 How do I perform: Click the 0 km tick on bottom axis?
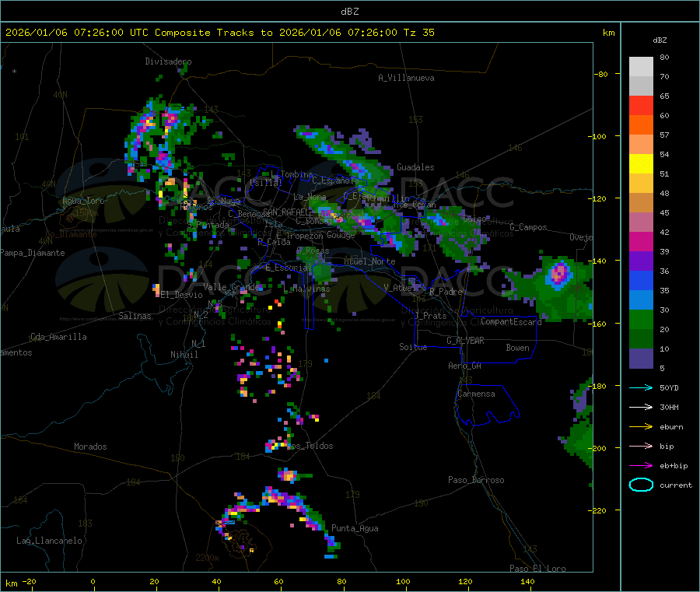[93, 581]
